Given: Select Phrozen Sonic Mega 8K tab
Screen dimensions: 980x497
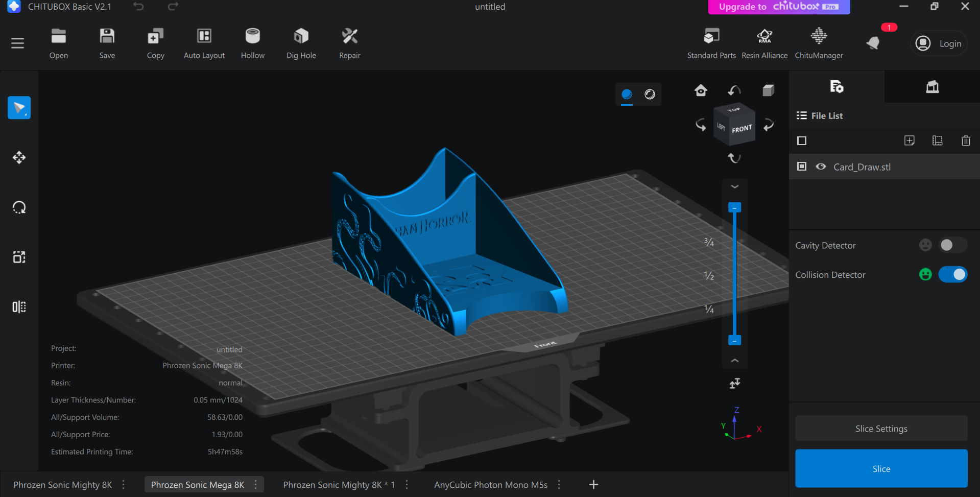Looking at the screenshot, I should click(198, 485).
